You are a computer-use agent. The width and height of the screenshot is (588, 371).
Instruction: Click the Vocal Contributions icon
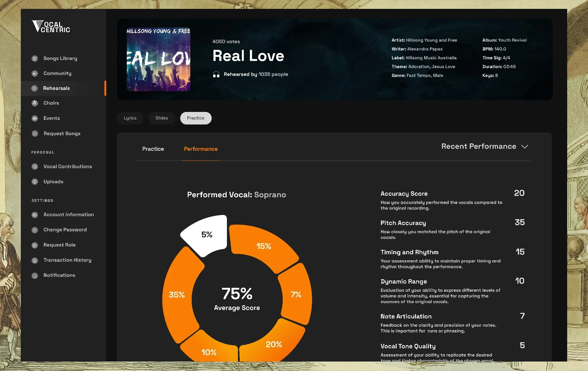[35, 166]
